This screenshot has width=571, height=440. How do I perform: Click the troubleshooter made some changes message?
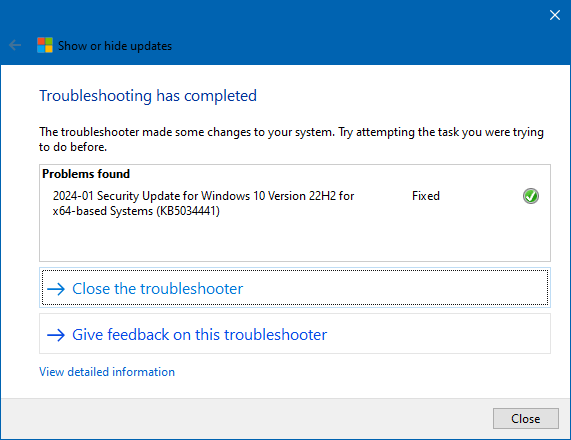(x=291, y=139)
